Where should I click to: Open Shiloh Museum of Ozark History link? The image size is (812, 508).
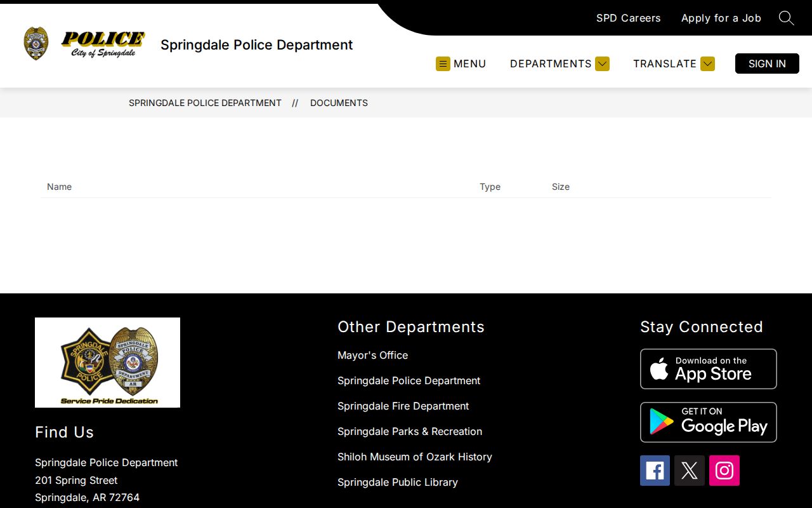pyautogui.click(x=414, y=457)
